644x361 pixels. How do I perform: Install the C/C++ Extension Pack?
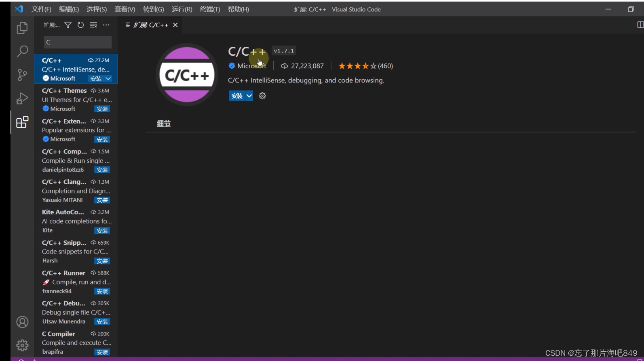coord(102,139)
